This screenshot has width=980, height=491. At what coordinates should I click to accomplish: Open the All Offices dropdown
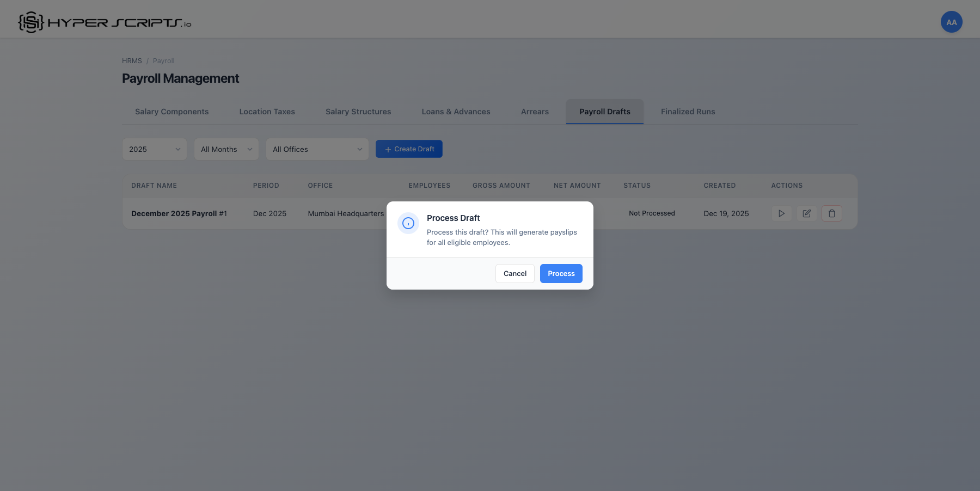coord(317,149)
